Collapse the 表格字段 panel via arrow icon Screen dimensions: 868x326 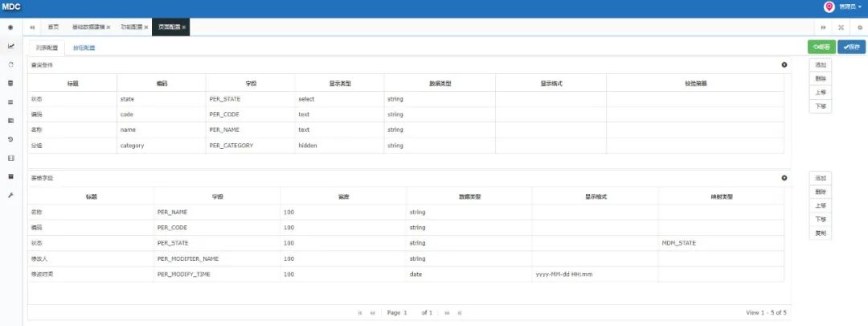(784, 178)
